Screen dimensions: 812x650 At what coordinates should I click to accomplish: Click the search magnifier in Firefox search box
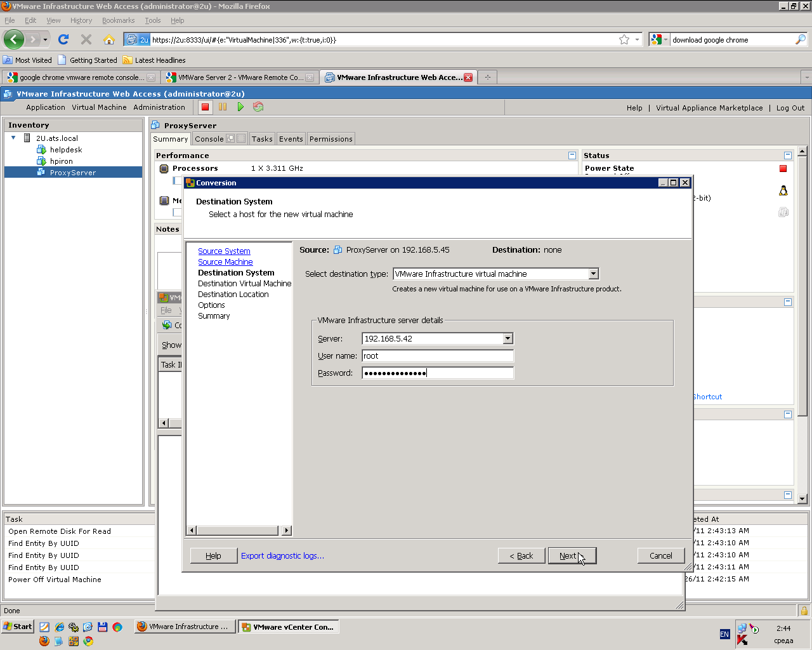[801, 39]
